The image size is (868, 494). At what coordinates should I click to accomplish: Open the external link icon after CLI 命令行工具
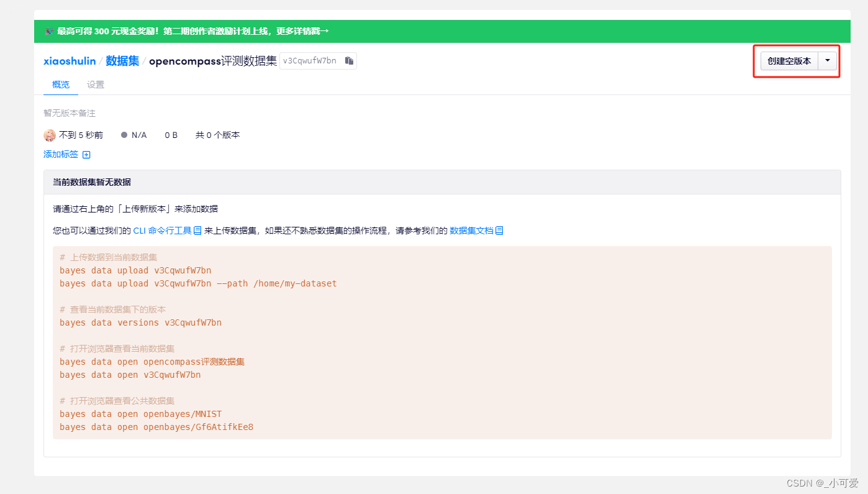(x=197, y=230)
